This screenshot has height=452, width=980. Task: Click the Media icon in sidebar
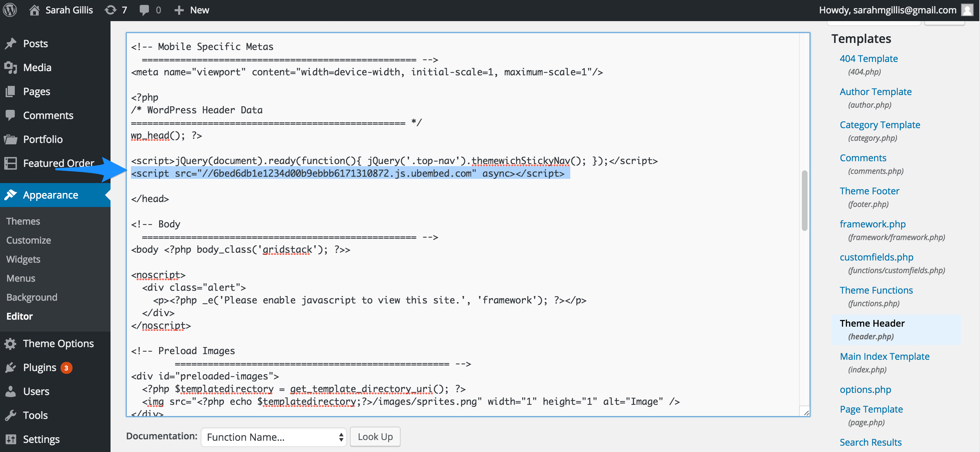coord(11,67)
